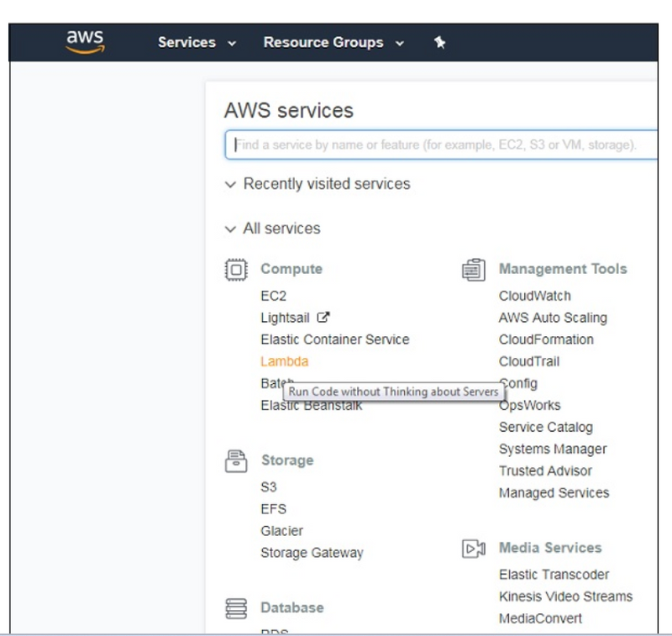Open Elastic Container Service

tap(334, 339)
